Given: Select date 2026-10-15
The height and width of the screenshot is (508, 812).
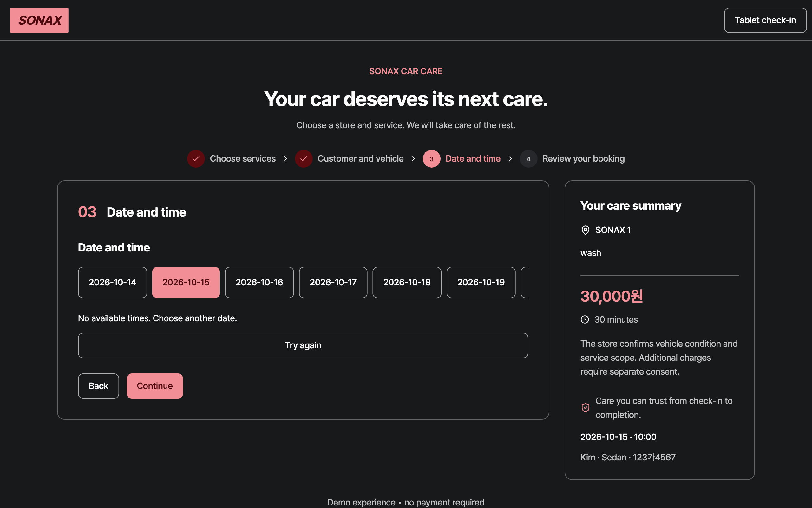Looking at the screenshot, I should pos(186,283).
